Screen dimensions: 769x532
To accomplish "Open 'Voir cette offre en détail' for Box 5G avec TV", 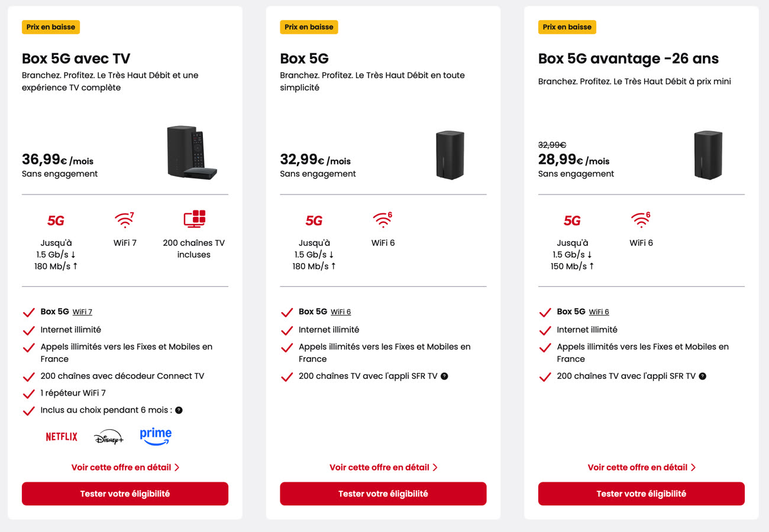I will 125,467.
